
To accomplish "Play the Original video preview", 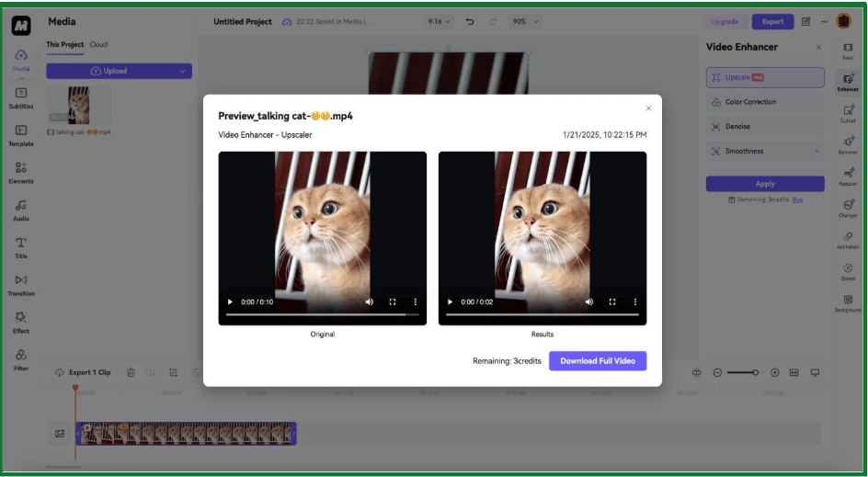I will tap(230, 301).
